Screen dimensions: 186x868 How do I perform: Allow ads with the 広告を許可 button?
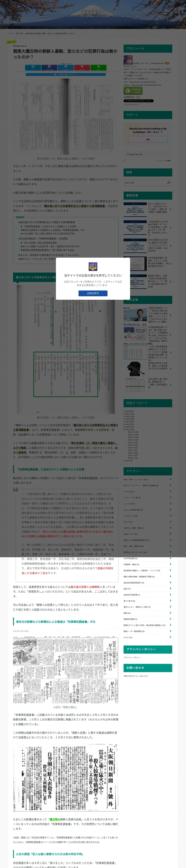tap(93, 293)
